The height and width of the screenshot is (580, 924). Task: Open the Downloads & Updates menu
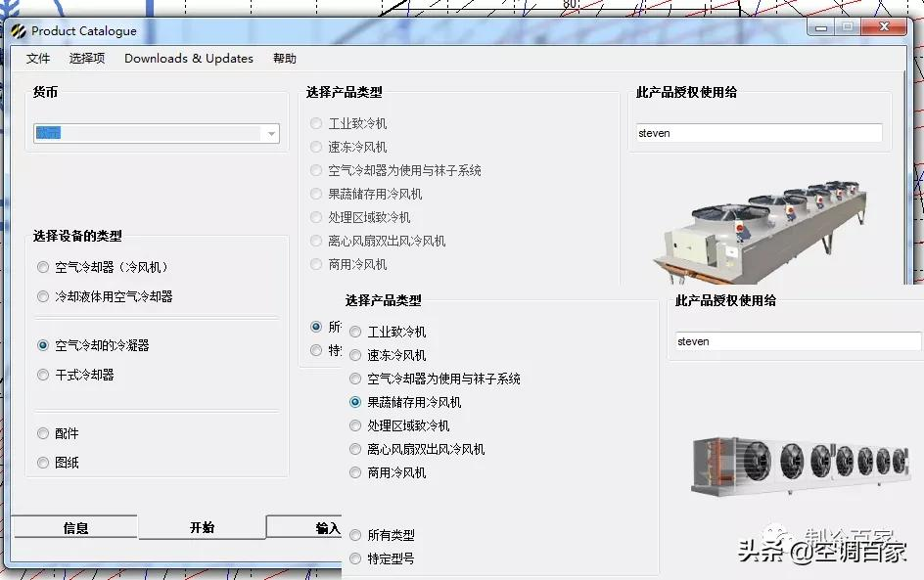[189, 59]
